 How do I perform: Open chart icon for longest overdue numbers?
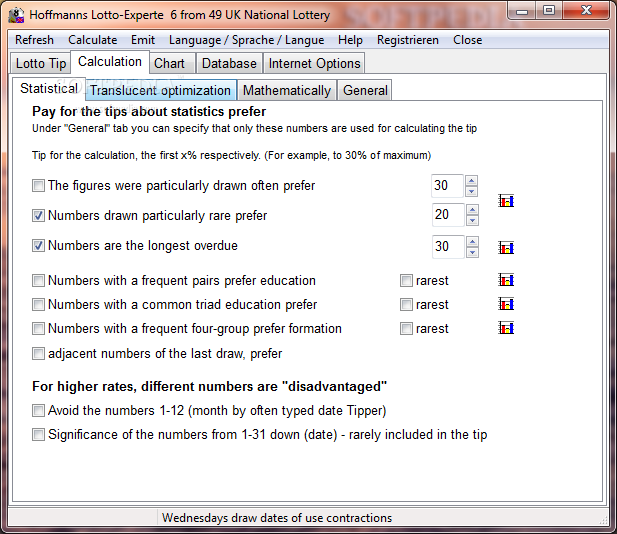point(506,248)
